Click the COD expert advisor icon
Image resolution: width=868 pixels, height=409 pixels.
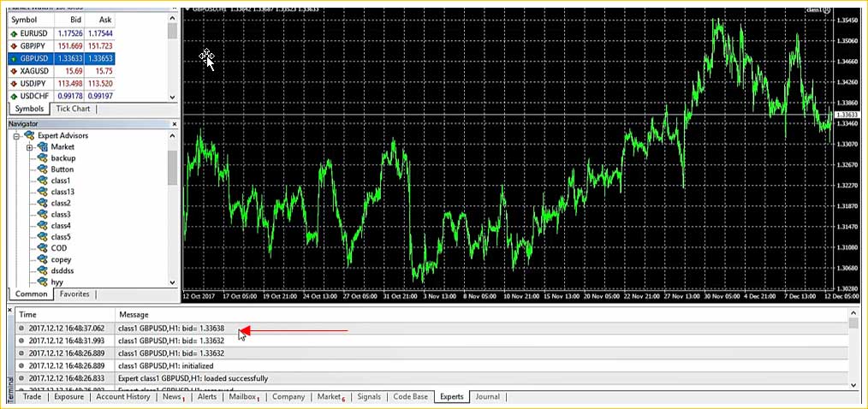click(43, 248)
